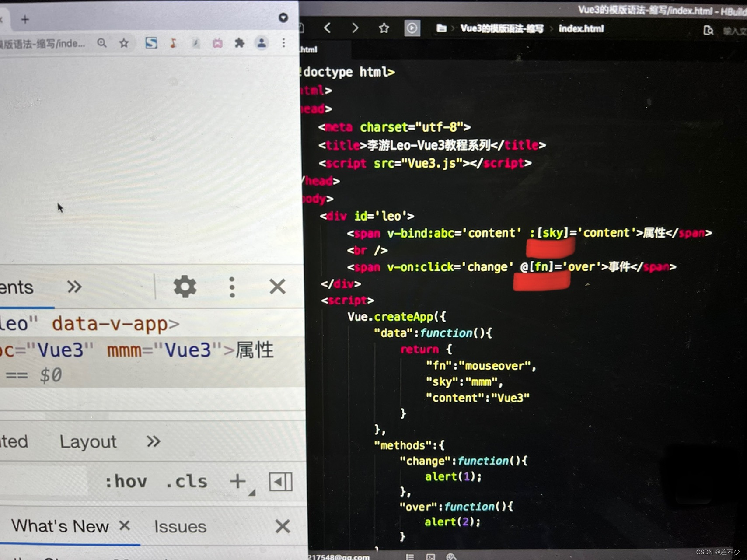Screen dimensions: 747x560
Task: Close the What's New drawer tab
Action: 125,525
